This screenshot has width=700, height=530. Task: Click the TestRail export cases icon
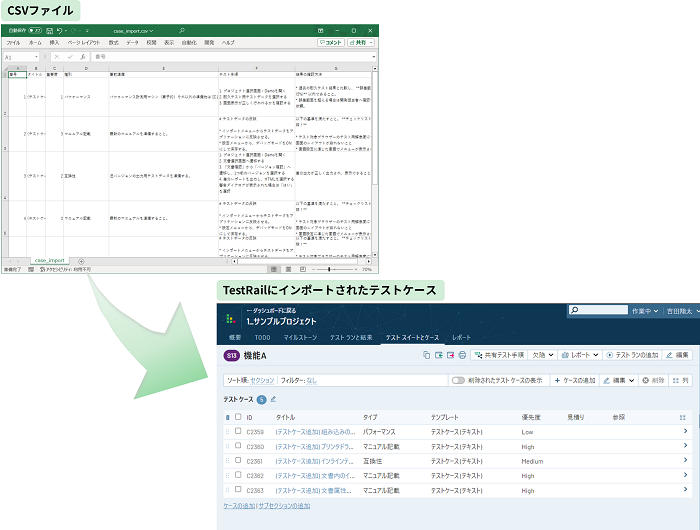[x=450, y=355]
